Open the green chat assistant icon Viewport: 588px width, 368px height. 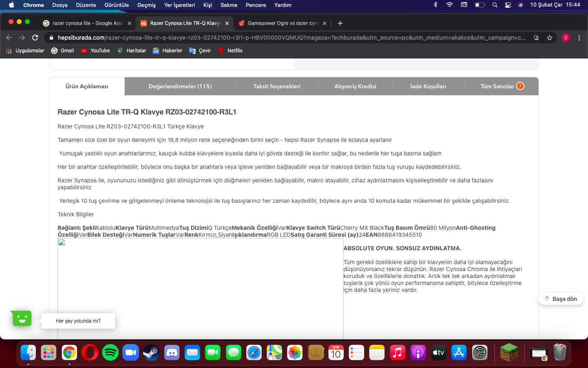tap(22, 318)
